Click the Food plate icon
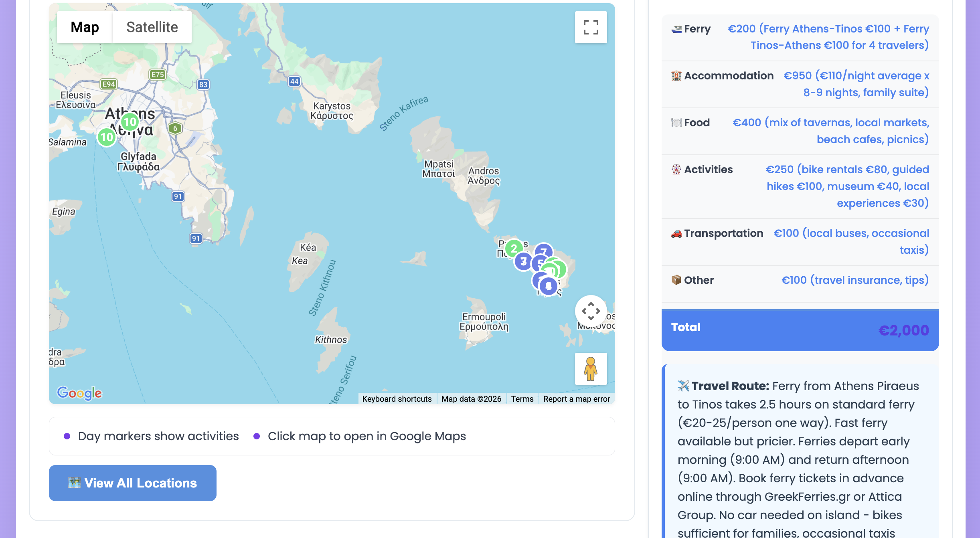980x538 pixels. click(676, 122)
